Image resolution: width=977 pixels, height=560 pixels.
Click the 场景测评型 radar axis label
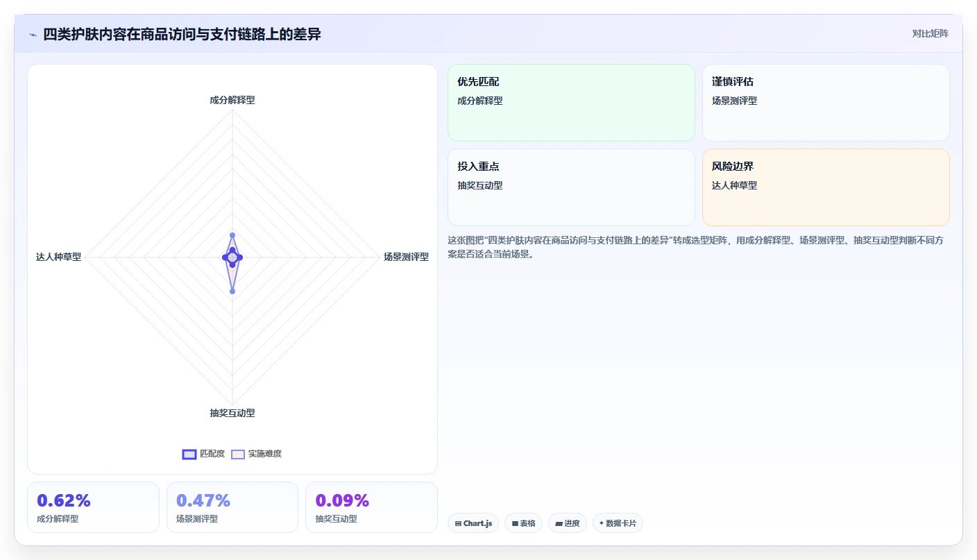click(x=407, y=257)
